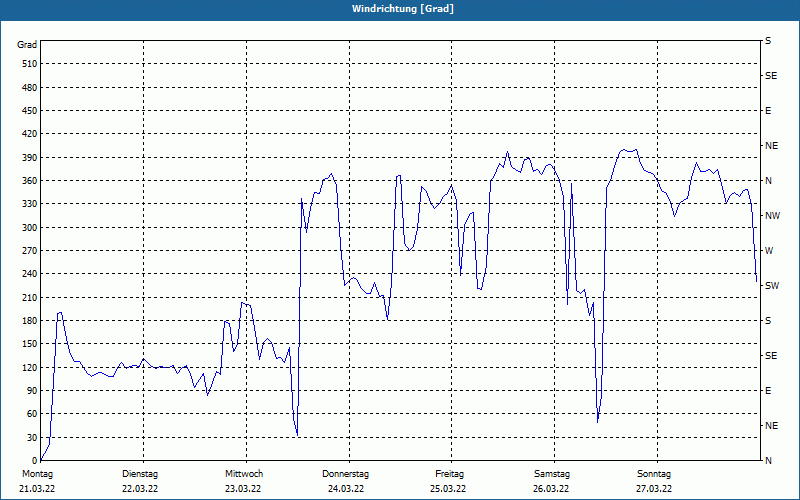This screenshot has width=800, height=500.
Task: Click the date 27.03.22
Action: (x=654, y=489)
